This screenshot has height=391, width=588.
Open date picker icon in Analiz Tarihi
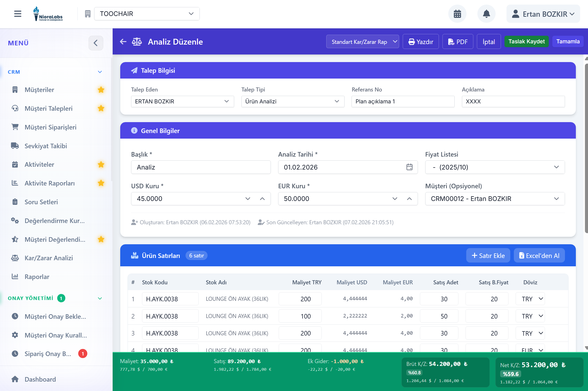pos(409,167)
